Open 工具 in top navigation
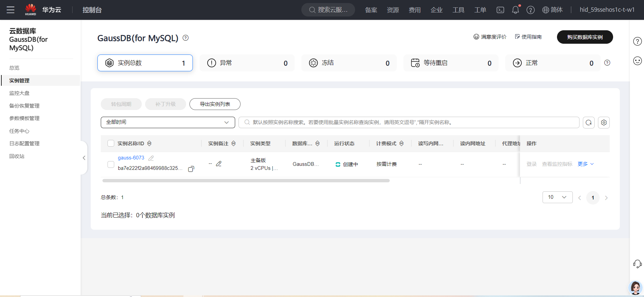Screen dimensions: 644x297 (x=459, y=10)
